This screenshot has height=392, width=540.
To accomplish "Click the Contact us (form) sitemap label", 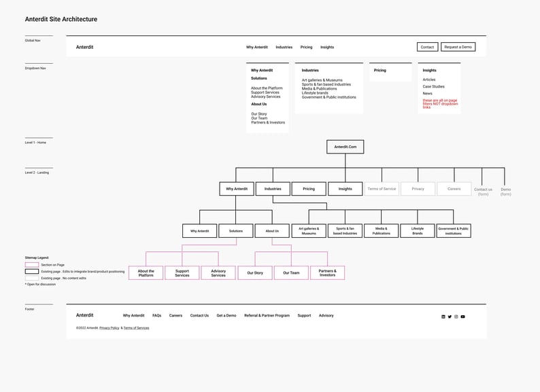I will [483, 192].
